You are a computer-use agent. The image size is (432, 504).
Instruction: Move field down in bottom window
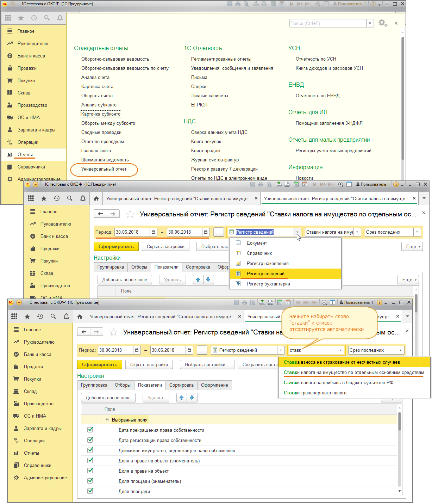pos(192,398)
